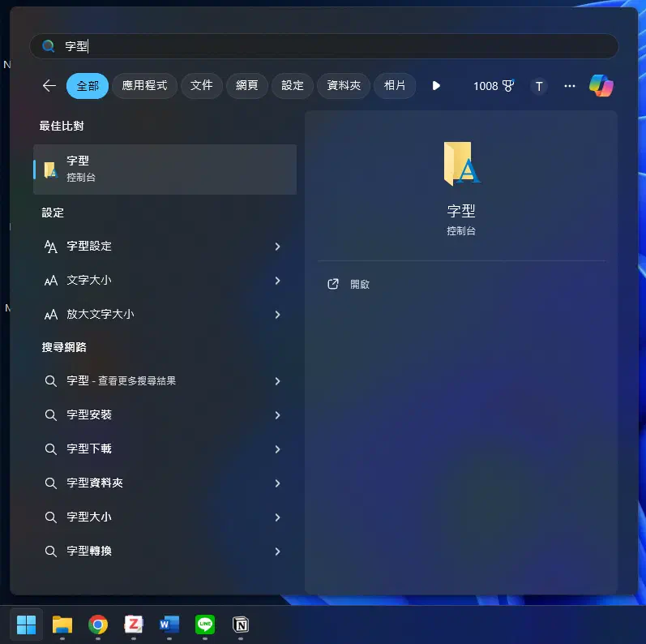This screenshot has width=646, height=644.
Task: Expand the 文字大小 chevron
Action: [277, 281]
